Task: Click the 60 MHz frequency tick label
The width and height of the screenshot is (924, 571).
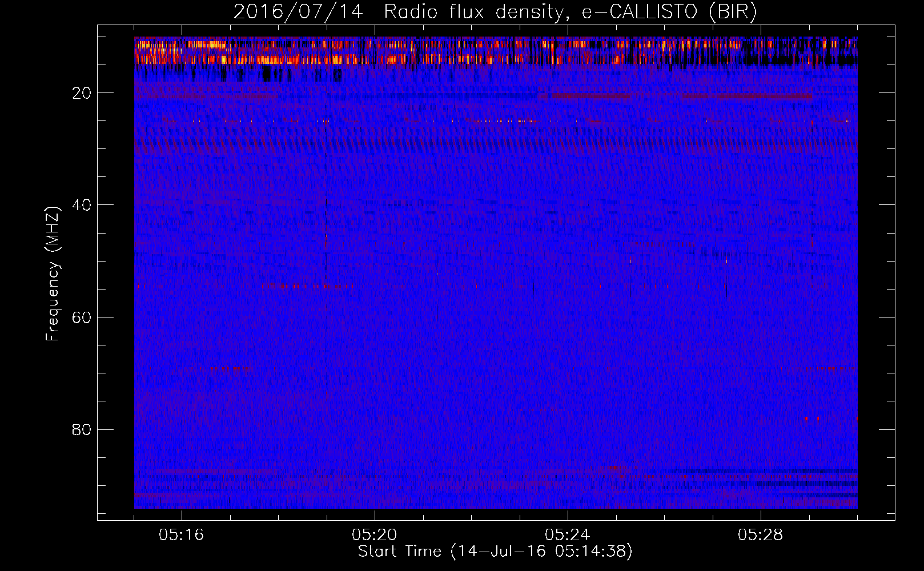Action: [x=83, y=317]
